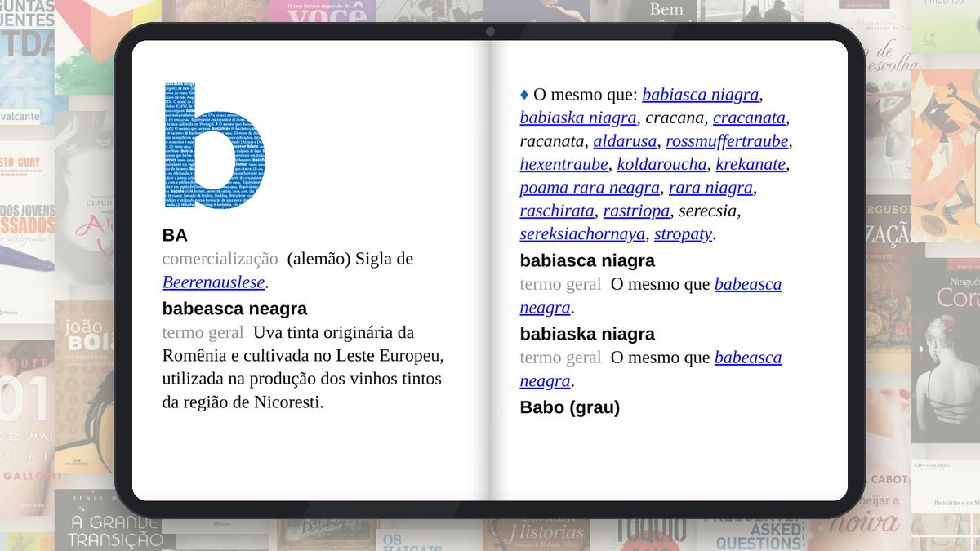Click the text O mesmo que: after the diamond
Viewport: 980px width, 551px height.
[x=586, y=95]
